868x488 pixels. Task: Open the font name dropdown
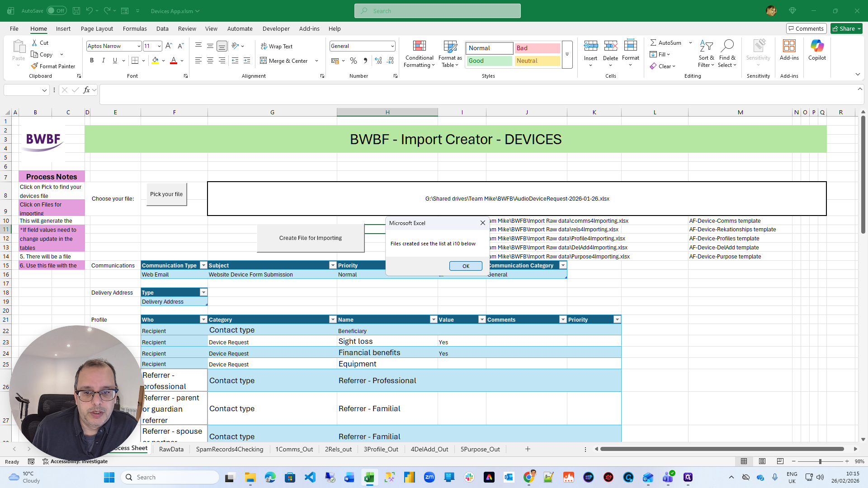[138, 46]
